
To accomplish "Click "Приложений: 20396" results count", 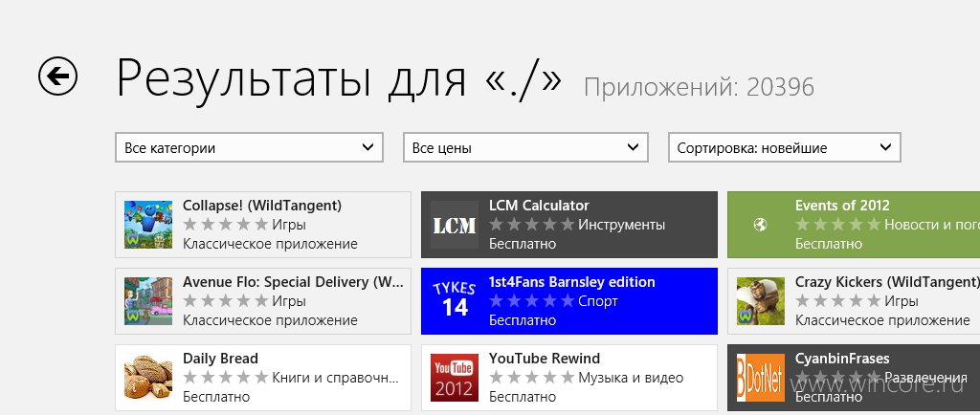I will tap(699, 87).
